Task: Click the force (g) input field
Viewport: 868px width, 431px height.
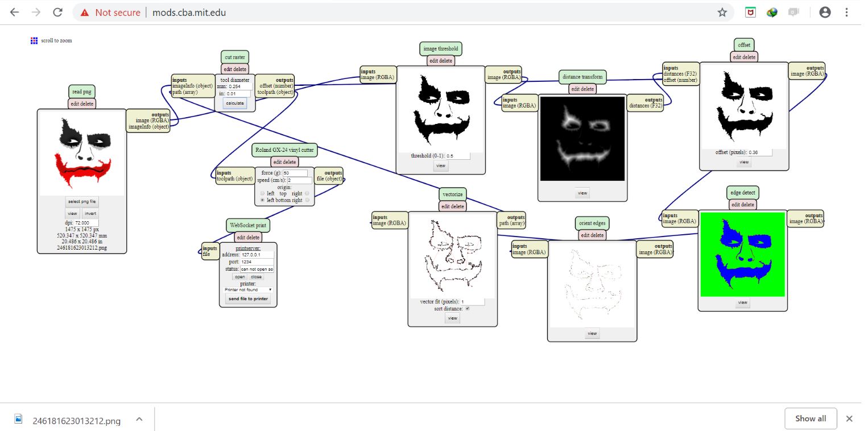Action: pos(295,173)
